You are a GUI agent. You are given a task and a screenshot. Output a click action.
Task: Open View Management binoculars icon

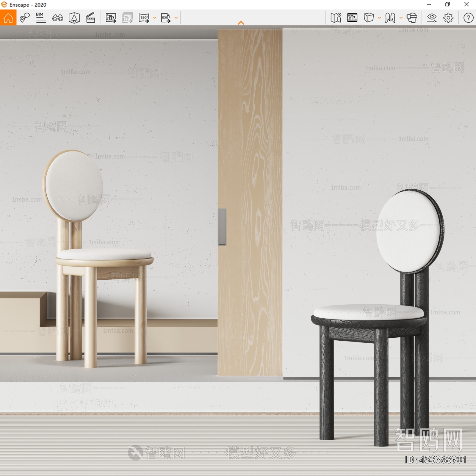[x=57, y=18]
